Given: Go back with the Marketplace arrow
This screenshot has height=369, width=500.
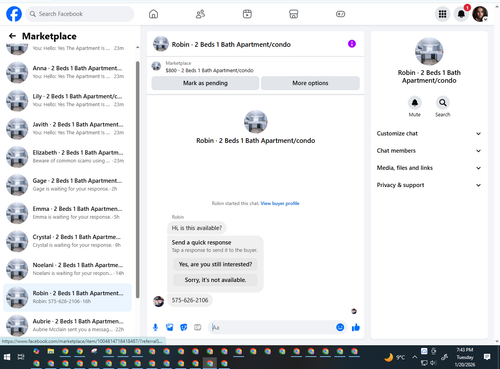Looking at the screenshot, I should (x=12, y=36).
